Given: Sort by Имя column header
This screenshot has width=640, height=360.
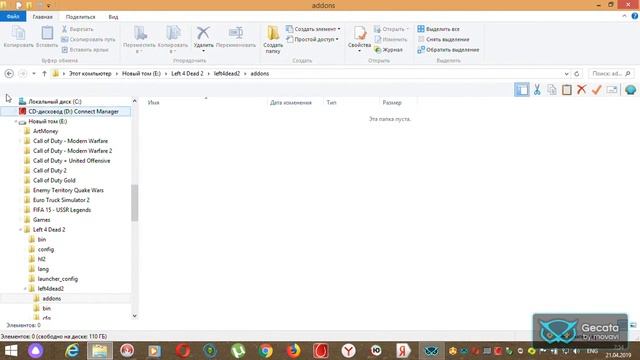Looking at the screenshot, I should pos(154,103).
